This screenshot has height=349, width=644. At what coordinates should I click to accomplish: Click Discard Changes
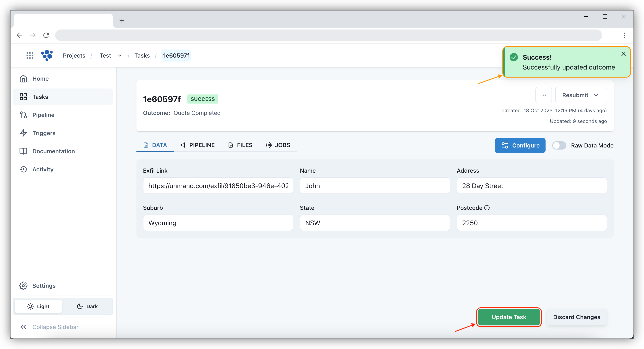pyautogui.click(x=577, y=317)
